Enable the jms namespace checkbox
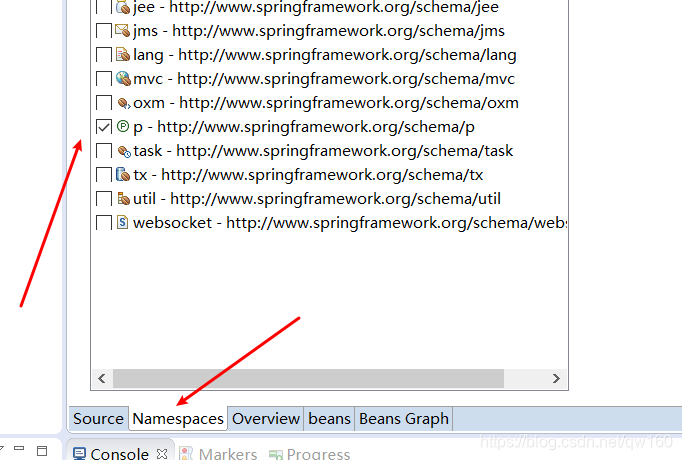The height and width of the screenshot is (460, 682). [104, 31]
